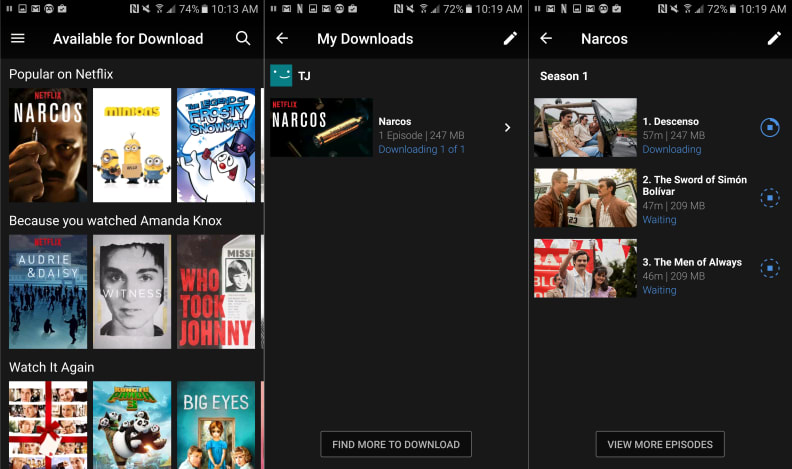Tap the 'Waiting' status under The Men of Always
Image resolution: width=792 pixels, height=469 pixels.
659,290
